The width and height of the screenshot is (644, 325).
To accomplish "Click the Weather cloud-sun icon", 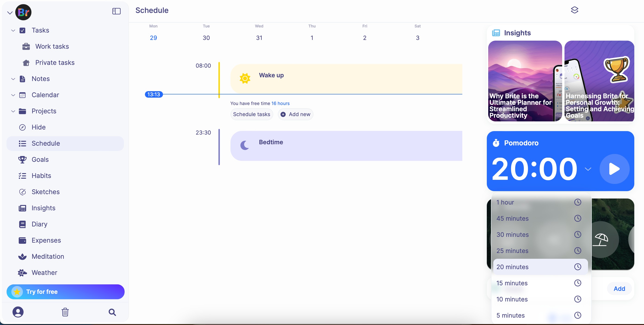I will [22, 273].
